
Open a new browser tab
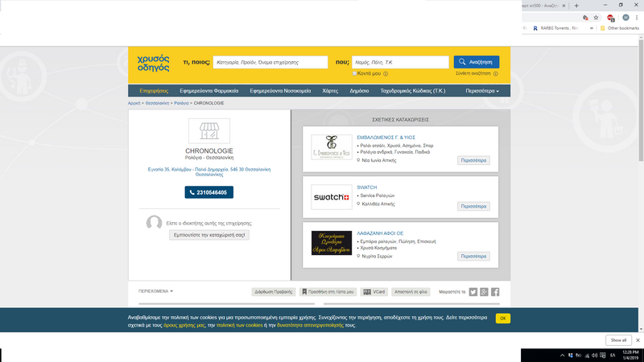576,6
